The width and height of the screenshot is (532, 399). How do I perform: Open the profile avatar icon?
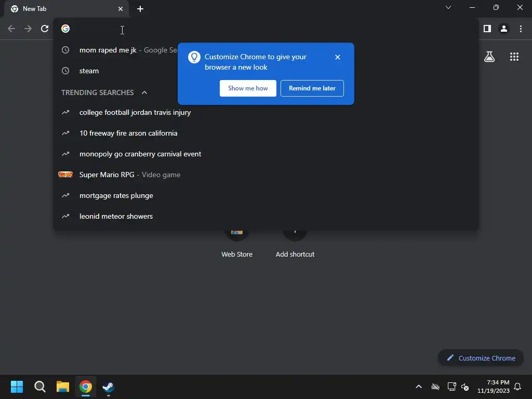[504, 29]
